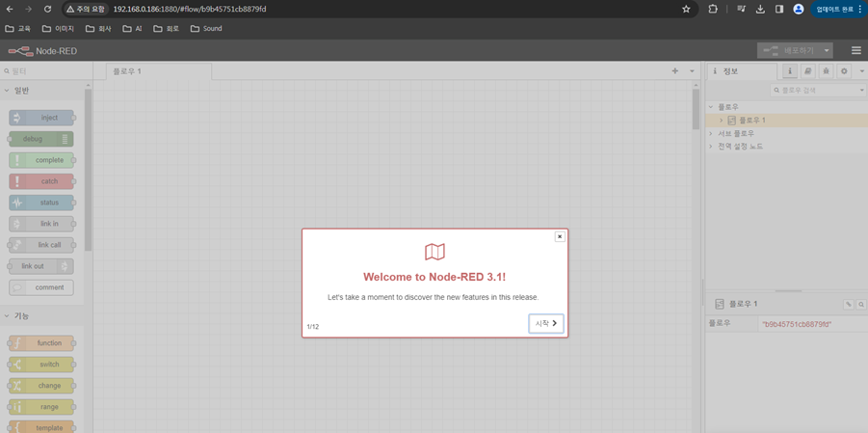The image size is (868, 433).
Task: Open the configuration nodes gear tab
Action: (844, 71)
